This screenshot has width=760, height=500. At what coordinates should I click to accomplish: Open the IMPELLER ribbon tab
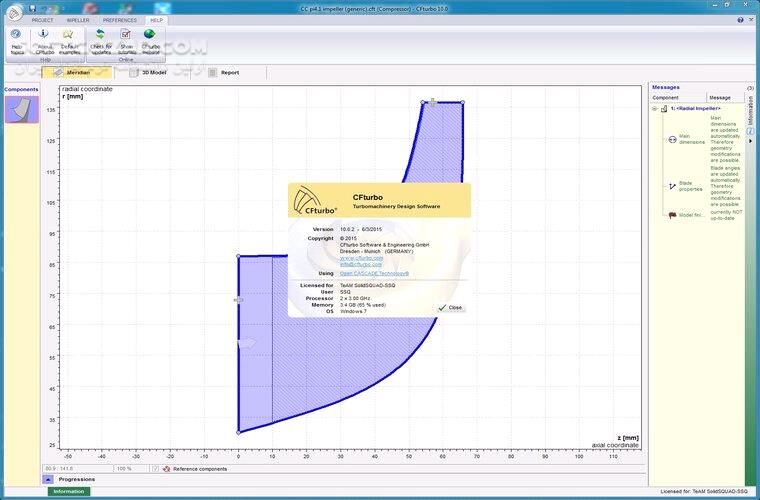point(78,20)
